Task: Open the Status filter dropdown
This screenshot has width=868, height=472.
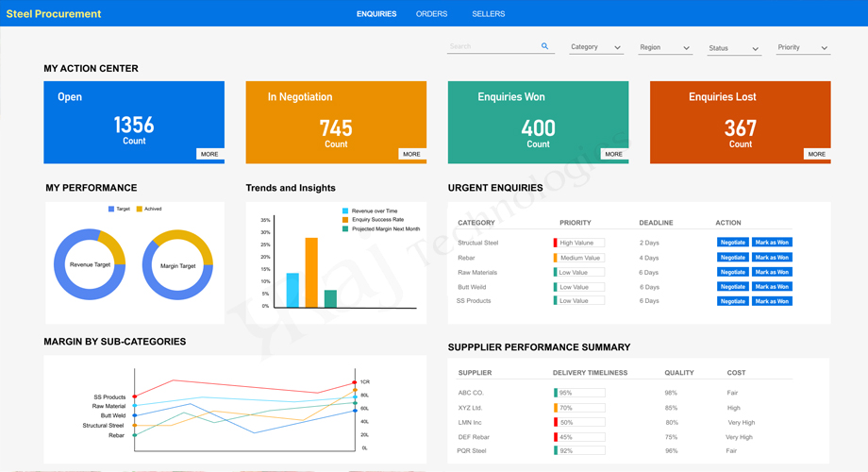Action: [734, 48]
